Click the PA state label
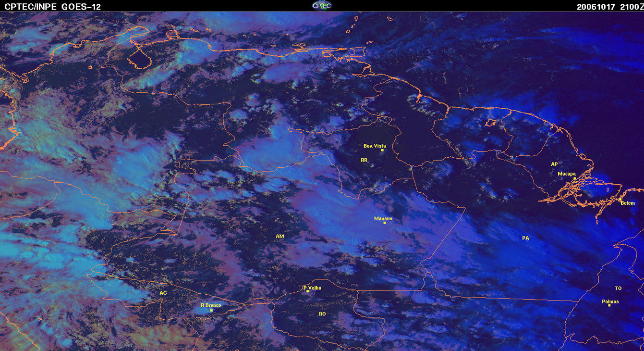 point(525,238)
